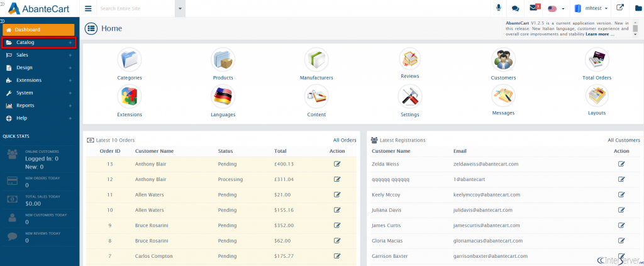
Task: Click the microphone voice search icon
Action: pyautogui.click(x=499, y=8)
